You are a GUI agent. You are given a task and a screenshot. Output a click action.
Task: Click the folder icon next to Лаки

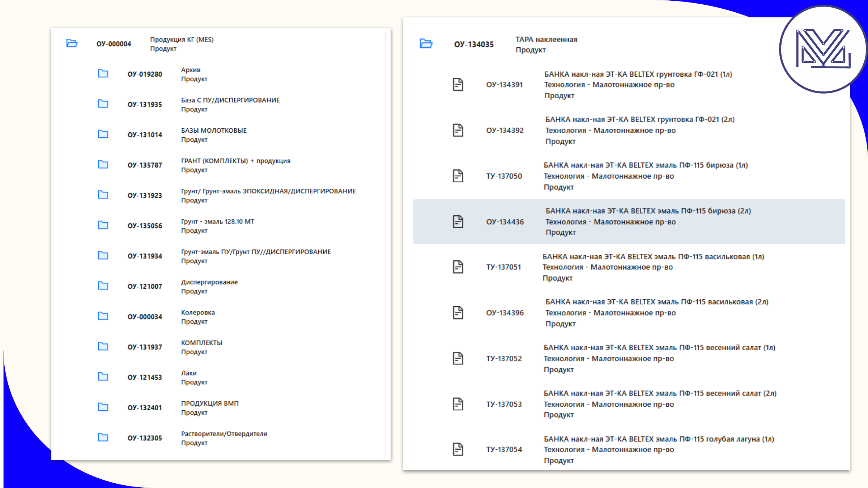pos(103,377)
